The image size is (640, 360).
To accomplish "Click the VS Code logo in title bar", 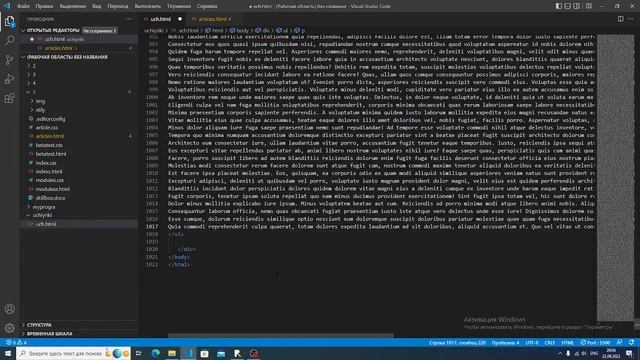I will coord(7,6).
